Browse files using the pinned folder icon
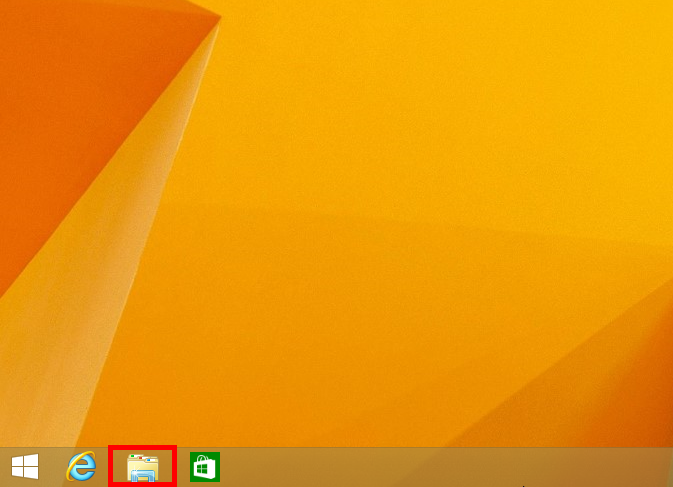 pos(143,467)
